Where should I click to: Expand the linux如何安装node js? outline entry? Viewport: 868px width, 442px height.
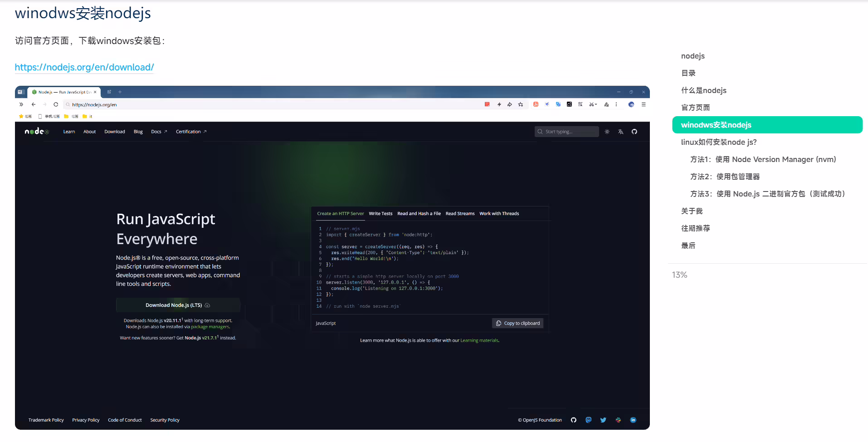719,142
